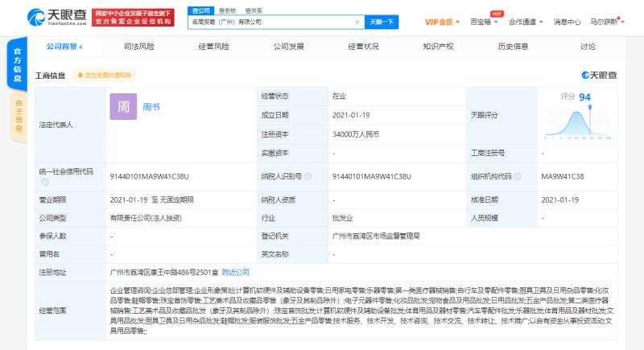Select the orange 自主信息 side tab
644x350 pixels.
tap(19, 117)
